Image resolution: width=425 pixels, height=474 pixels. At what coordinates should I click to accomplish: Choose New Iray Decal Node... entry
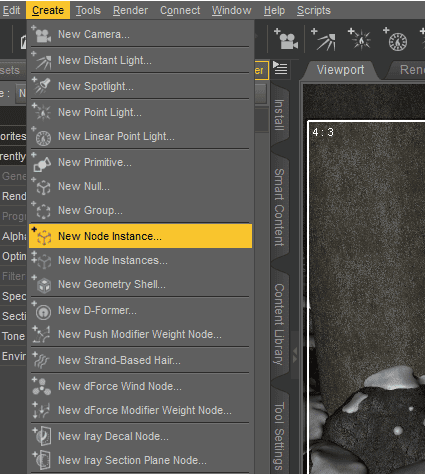(140, 436)
